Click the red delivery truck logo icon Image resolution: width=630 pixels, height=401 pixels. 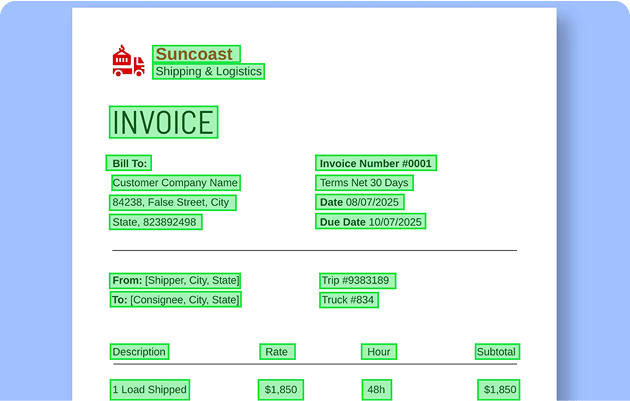129,61
